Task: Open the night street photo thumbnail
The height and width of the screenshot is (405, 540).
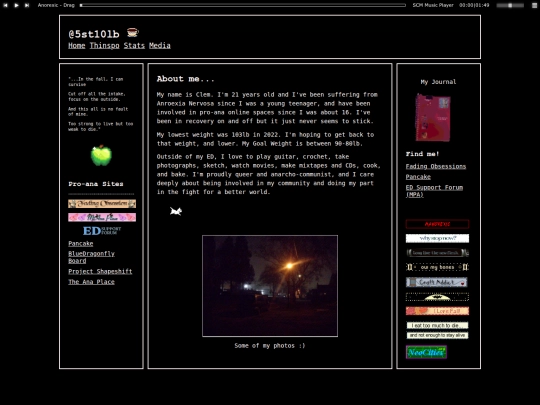Action: tap(270, 286)
